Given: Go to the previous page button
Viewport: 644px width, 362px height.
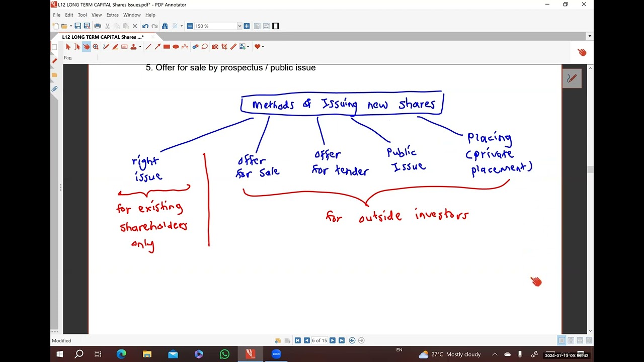Looking at the screenshot, I should pyautogui.click(x=306, y=340).
